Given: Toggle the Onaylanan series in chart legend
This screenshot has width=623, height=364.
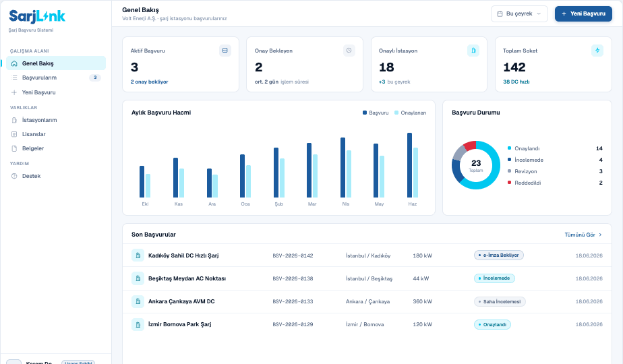Looking at the screenshot, I should point(410,113).
